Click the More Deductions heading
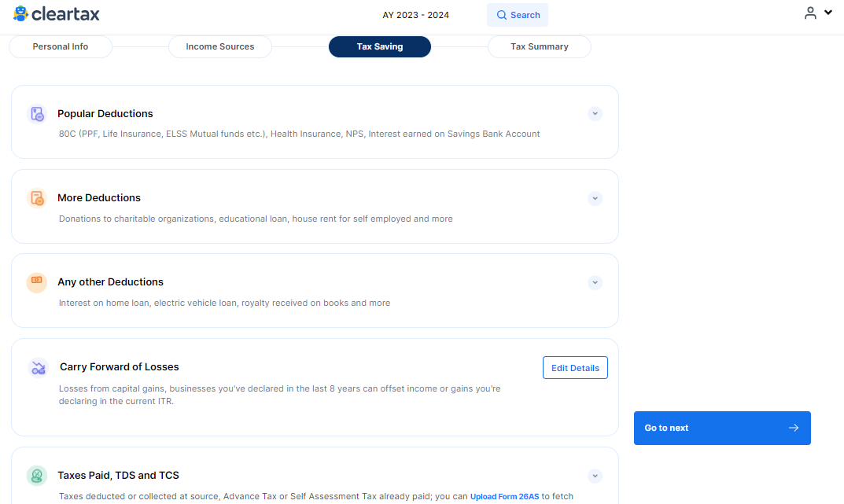Image resolution: width=844 pixels, height=504 pixels. click(x=99, y=198)
